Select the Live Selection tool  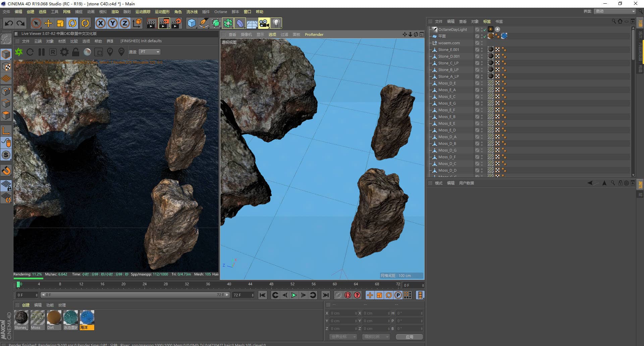point(36,23)
